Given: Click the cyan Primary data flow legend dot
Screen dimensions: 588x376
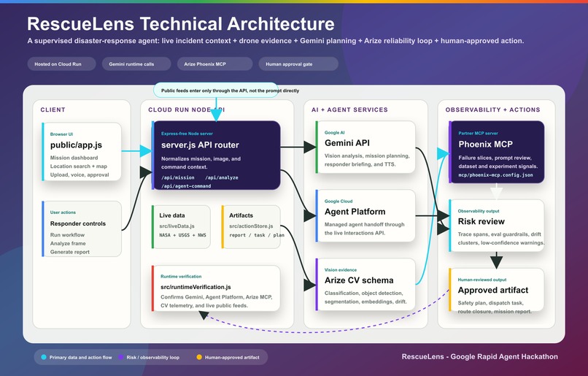Looking at the screenshot, I should (44, 357).
